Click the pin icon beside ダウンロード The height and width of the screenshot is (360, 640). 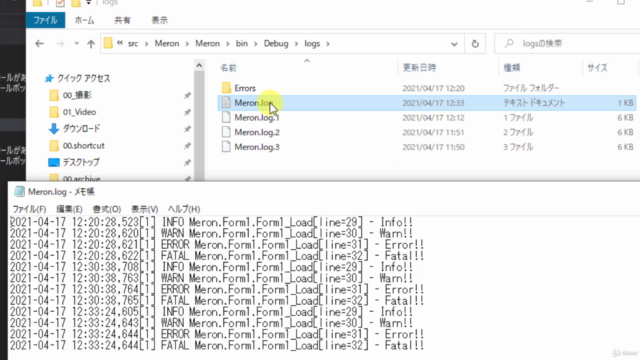(187, 129)
